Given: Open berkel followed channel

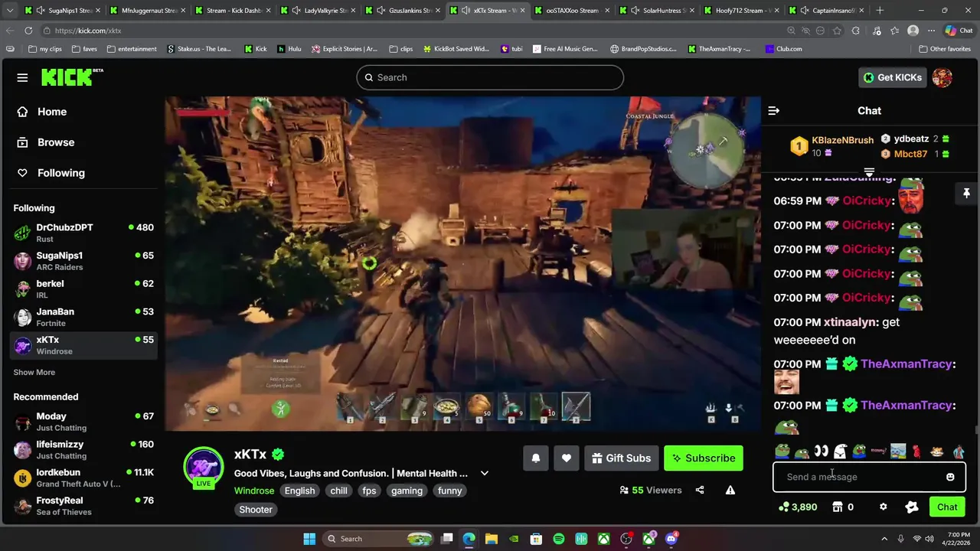Looking at the screenshot, I should click(x=84, y=289).
